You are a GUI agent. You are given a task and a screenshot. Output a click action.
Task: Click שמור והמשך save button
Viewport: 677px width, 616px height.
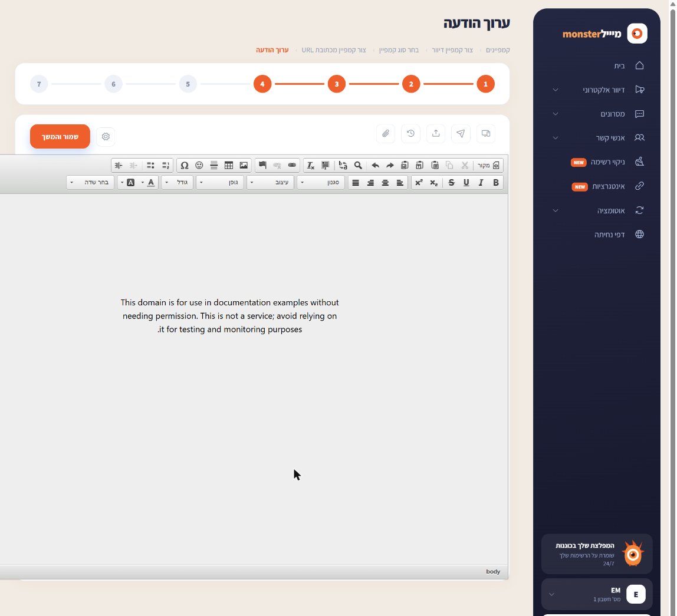(x=60, y=136)
